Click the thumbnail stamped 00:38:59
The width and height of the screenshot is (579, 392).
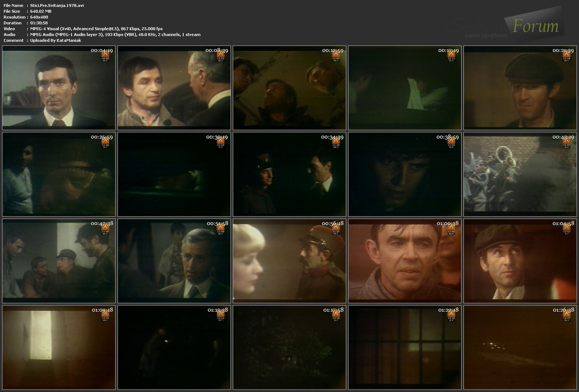[404, 174]
